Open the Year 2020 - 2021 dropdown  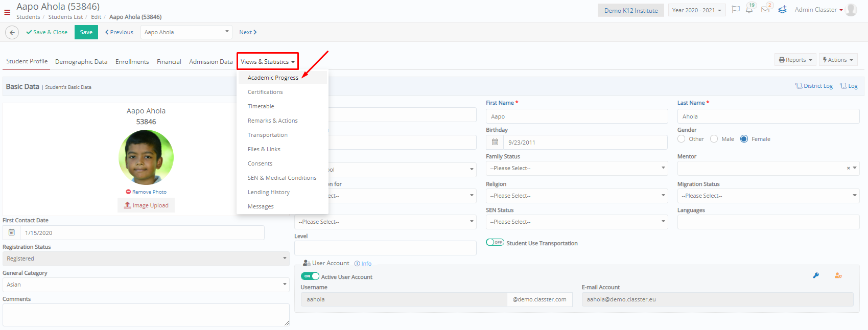pyautogui.click(x=697, y=10)
